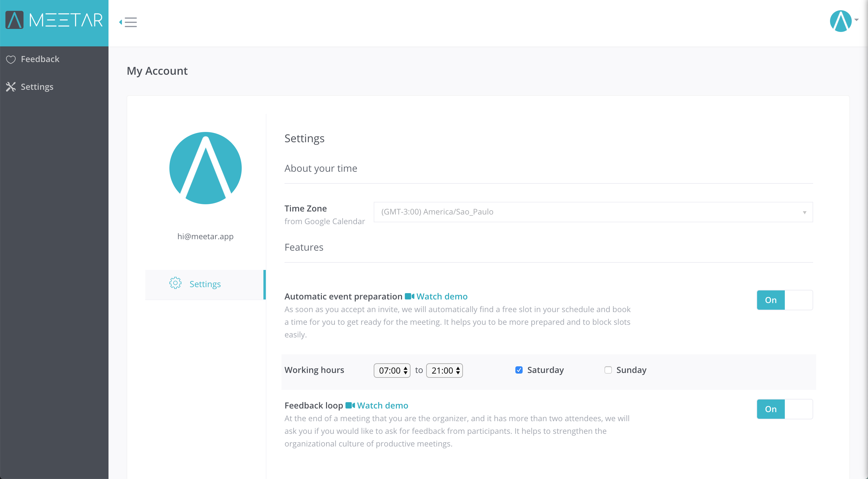
Task: Open the 21:00 working hours end select
Action: (444, 371)
